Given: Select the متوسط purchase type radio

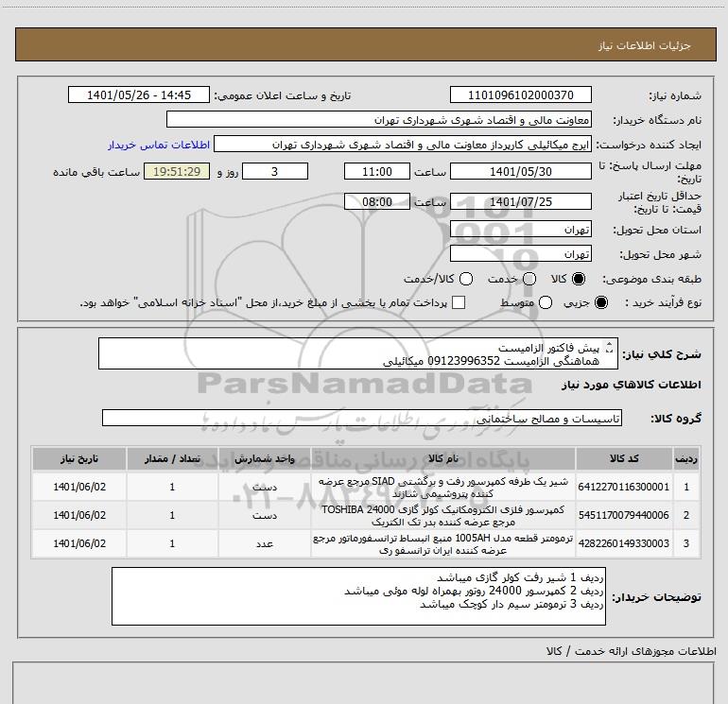Looking at the screenshot, I should coord(546,302).
